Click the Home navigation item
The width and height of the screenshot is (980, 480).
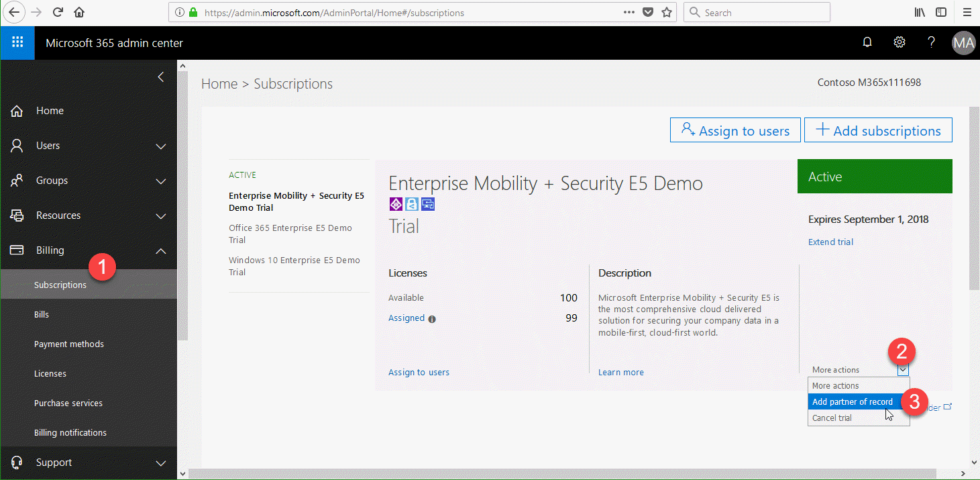[89, 111]
